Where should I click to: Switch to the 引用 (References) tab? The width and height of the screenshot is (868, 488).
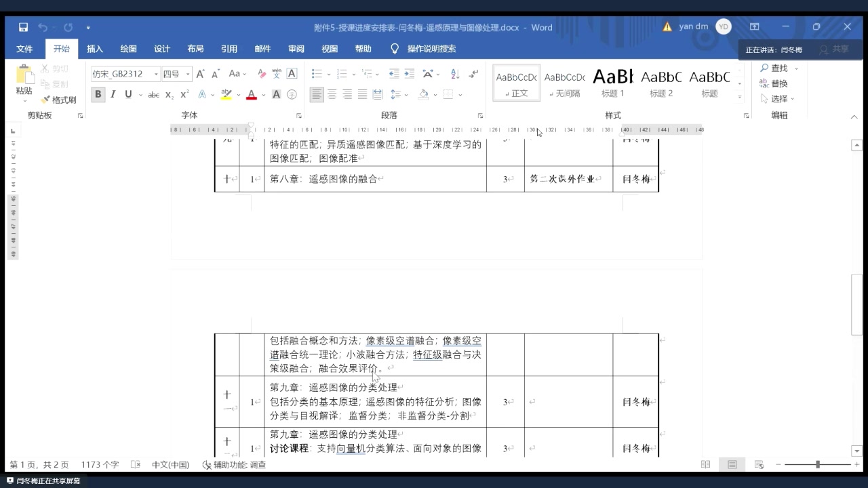229,49
